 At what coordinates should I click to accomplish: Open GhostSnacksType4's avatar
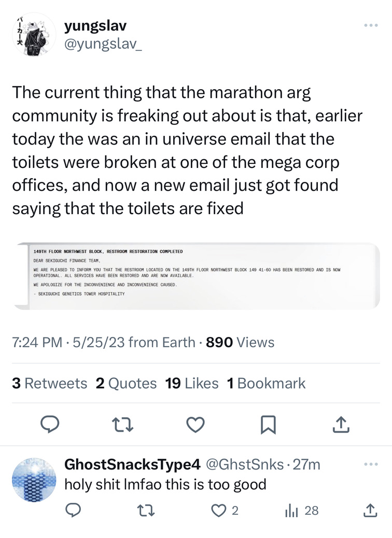pos(33,480)
